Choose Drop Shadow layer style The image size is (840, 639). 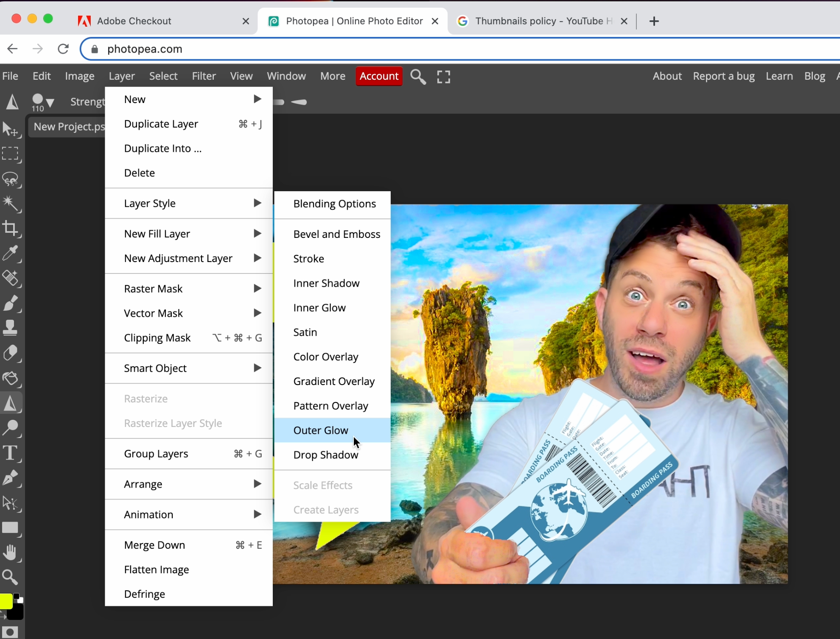point(332,455)
